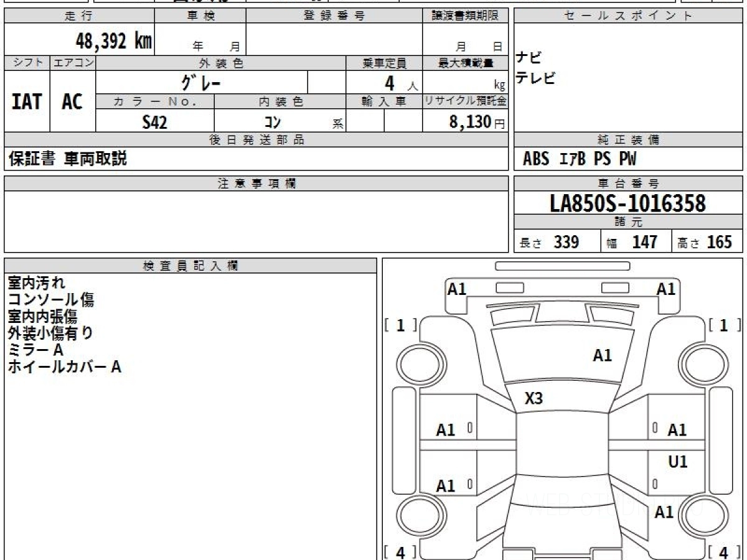The height and width of the screenshot is (560, 747).
Task: Click the 注意事項欄 header
Action: tap(256, 184)
